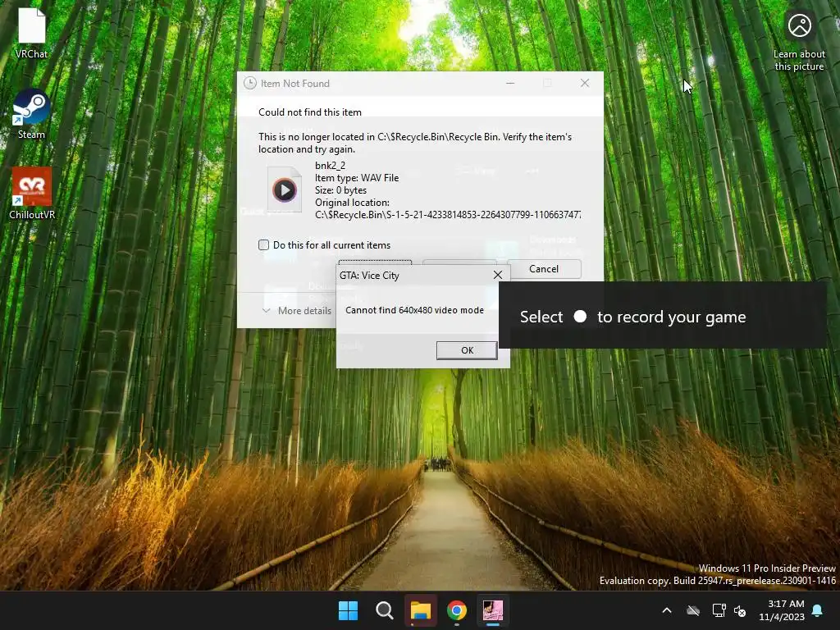Cancel the Item Not Found dialog
The height and width of the screenshot is (630, 840).
(544, 269)
